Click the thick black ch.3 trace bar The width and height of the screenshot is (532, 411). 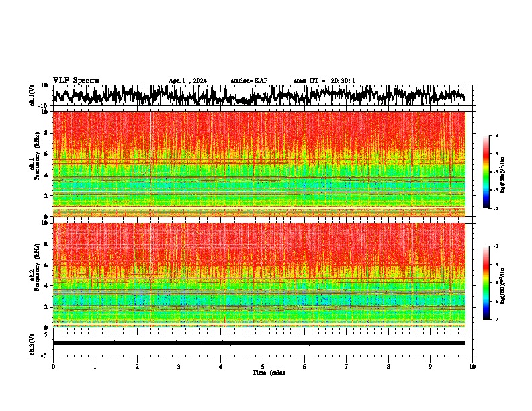[259, 343]
